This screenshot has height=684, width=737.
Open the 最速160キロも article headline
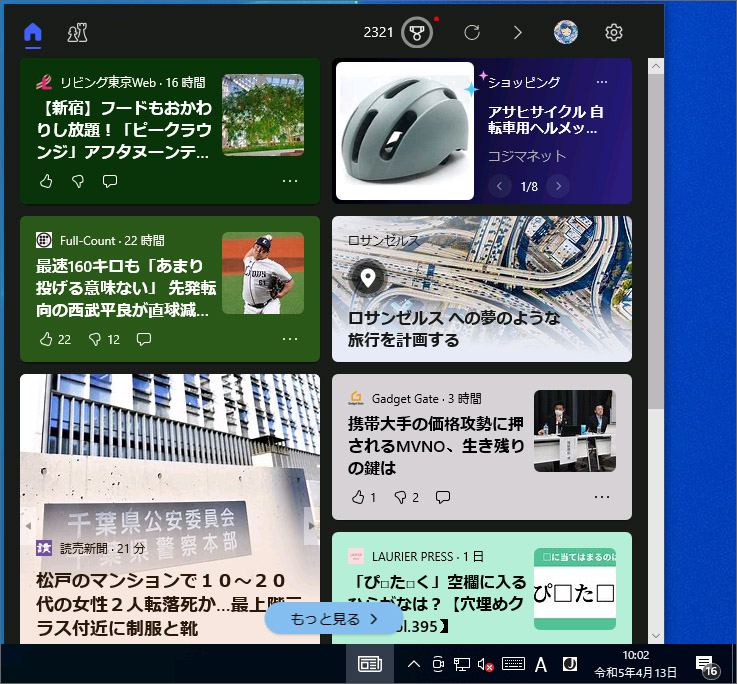pos(125,288)
